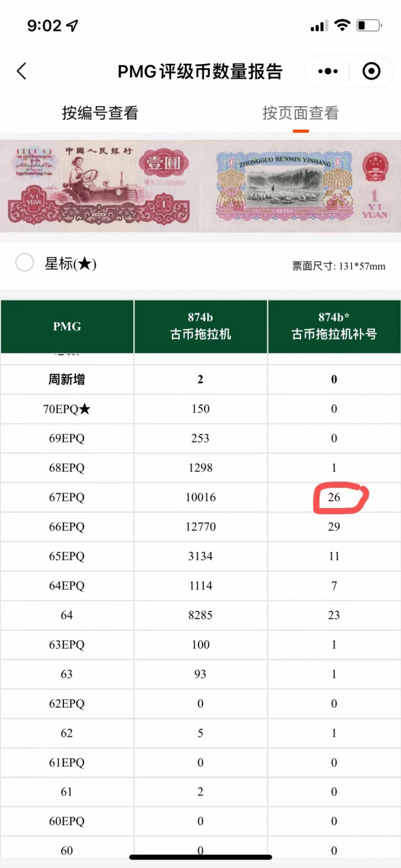
Task: Tap the home indicator bar at bottom
Action: pyautogui.click(x=200, y=857)
